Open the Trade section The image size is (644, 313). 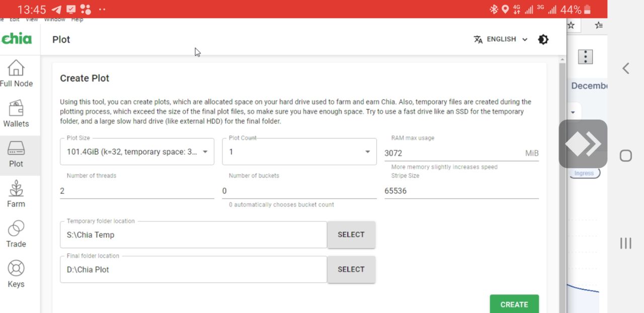(x=16, y=235)
